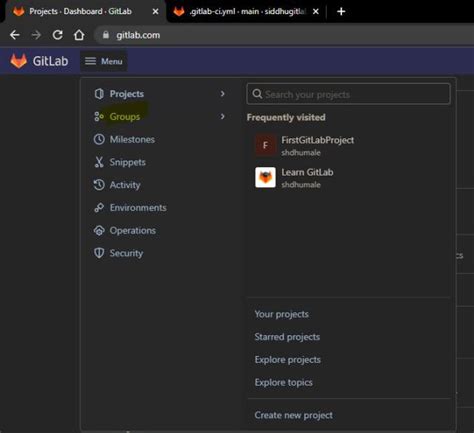Click the Learn GitLab fox avatar
Viewport: 474px width, 433px height.
(x=265, y=177)
